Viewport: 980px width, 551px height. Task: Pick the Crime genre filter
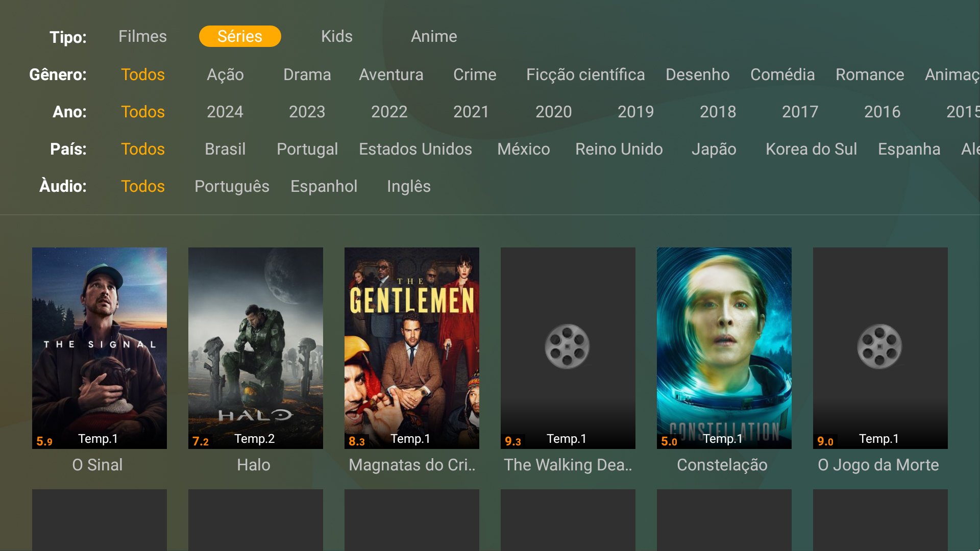click(475, 74)
